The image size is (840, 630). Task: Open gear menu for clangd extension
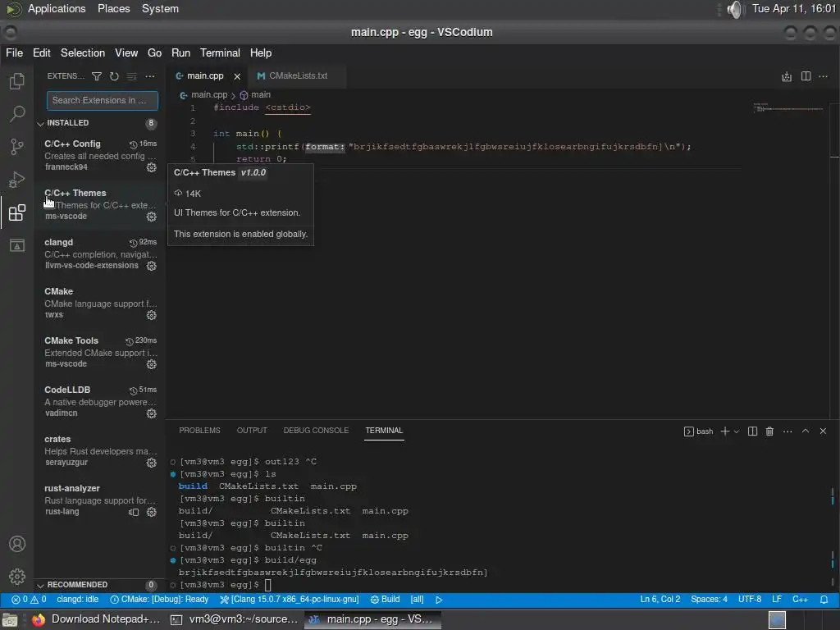tap(152, 266)
